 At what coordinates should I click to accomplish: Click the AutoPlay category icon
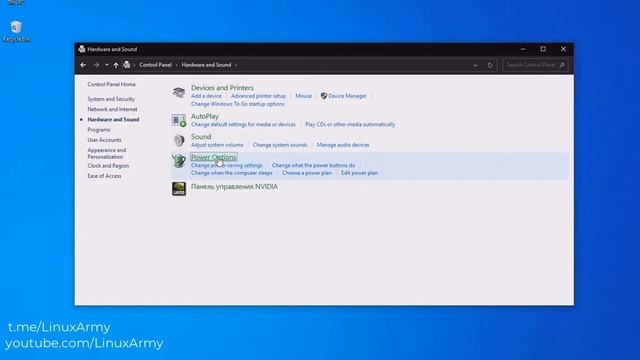(x=178, y=120)
